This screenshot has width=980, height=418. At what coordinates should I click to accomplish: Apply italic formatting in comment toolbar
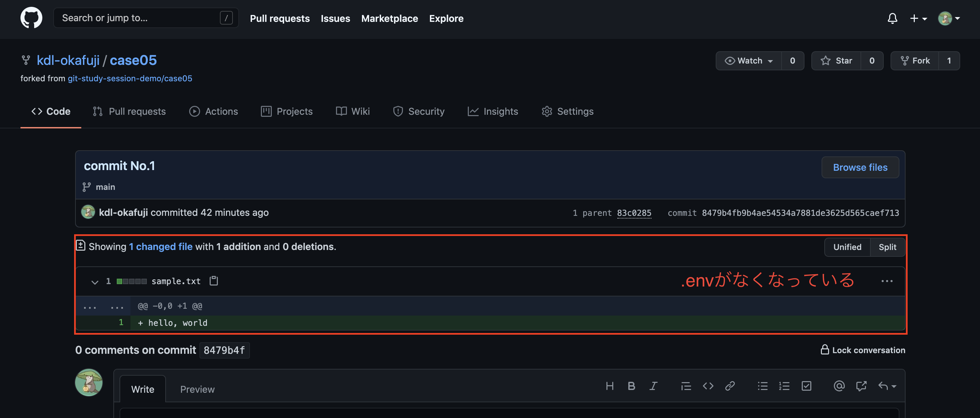point(653,386)
